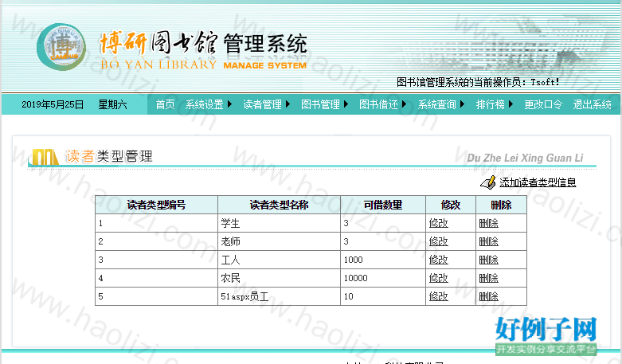The width and height of the screenshot is (622, 364).
Task: Open the 系统查询 menu
Action: point(436,104)
